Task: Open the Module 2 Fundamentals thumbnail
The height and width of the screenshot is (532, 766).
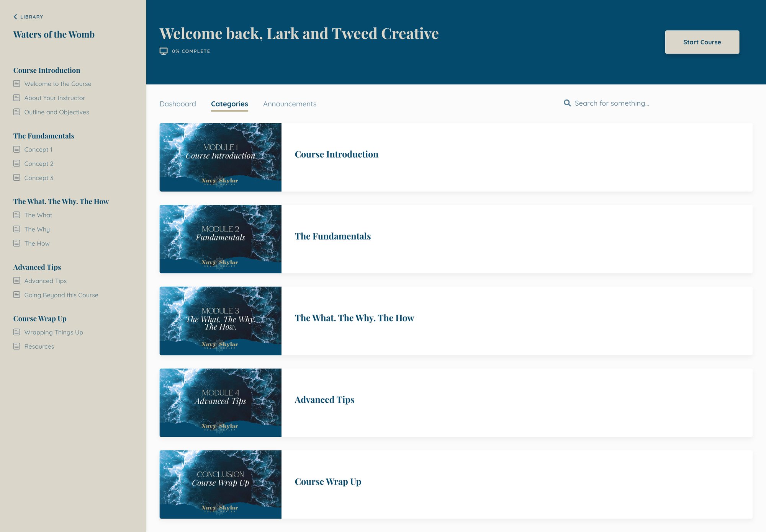Action: coord(220,239)
